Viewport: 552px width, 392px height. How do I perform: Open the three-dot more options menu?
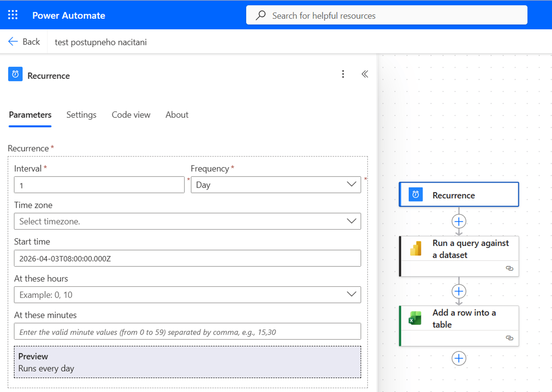343,74
